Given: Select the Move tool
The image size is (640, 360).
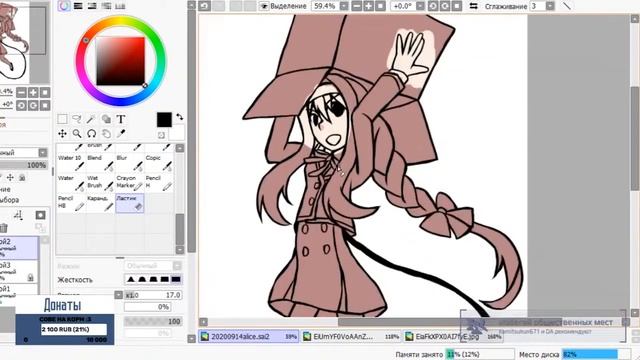Looking at the screenshot, I should click(x=62, y=133).
